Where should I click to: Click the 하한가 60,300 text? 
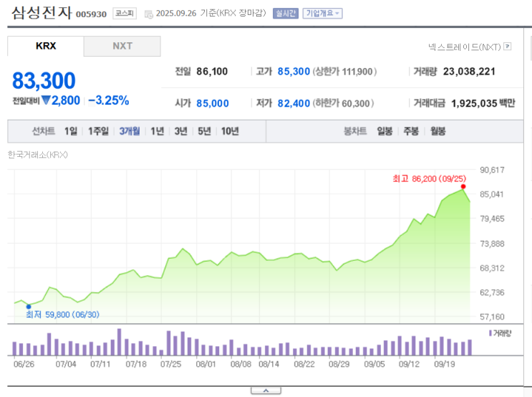pyautogui.click(x=343, y=103)
